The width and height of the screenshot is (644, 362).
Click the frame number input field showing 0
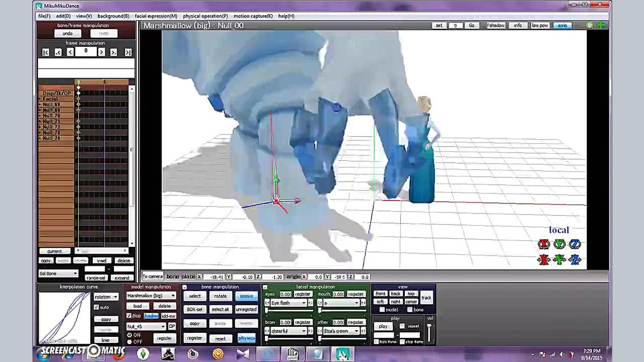click(x=86, y=51)
